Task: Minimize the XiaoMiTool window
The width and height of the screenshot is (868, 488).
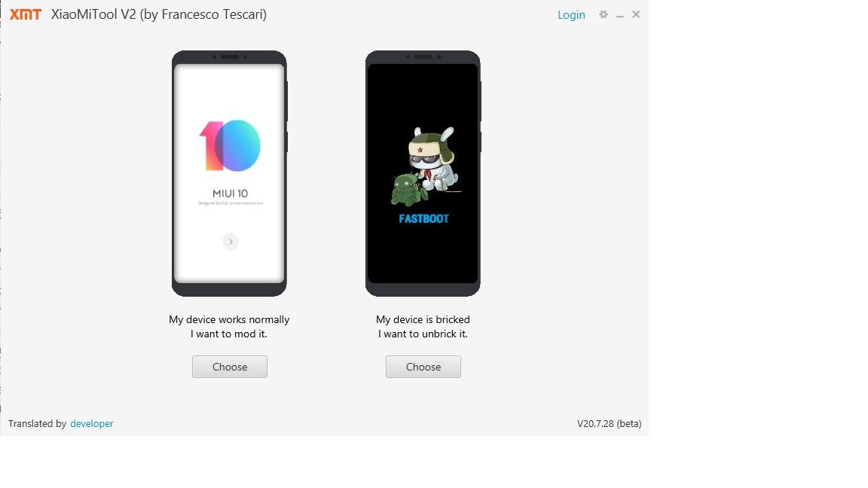Action: pyautogui.click(x=620, y=16)
